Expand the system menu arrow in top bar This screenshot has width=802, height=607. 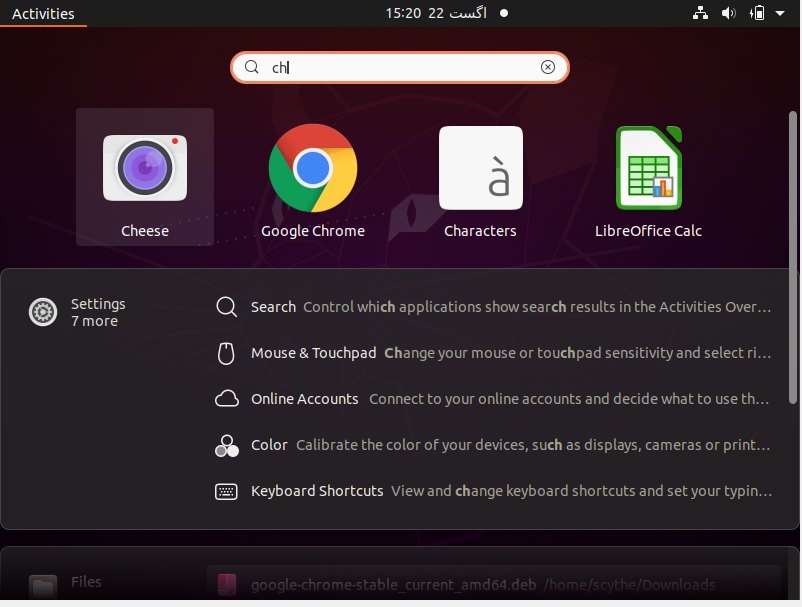click(780, 13)
